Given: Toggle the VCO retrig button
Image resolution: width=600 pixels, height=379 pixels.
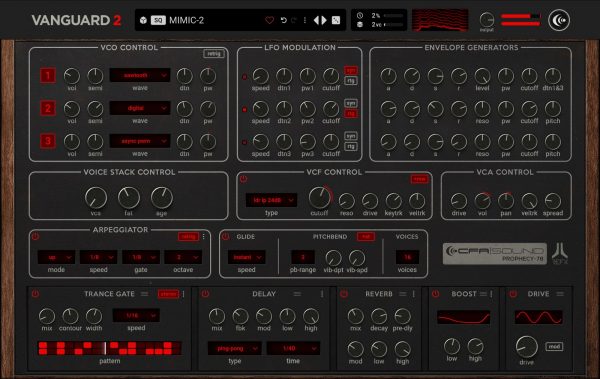Looking at the screenshot, I should [214, 54].
